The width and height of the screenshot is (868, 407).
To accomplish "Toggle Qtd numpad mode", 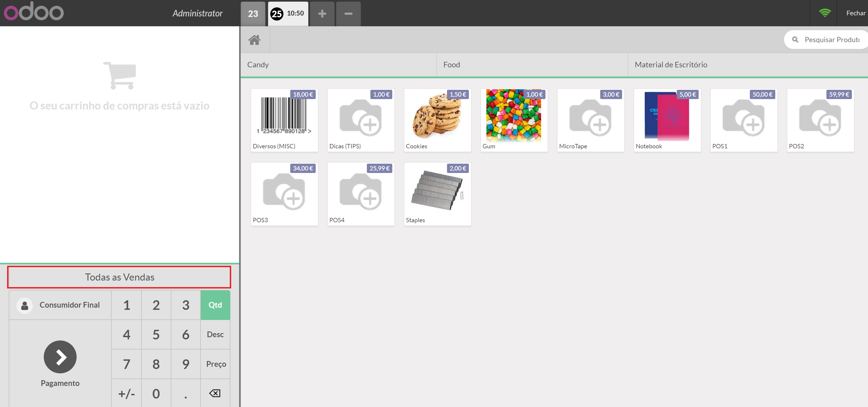I will tap(215, 305).
